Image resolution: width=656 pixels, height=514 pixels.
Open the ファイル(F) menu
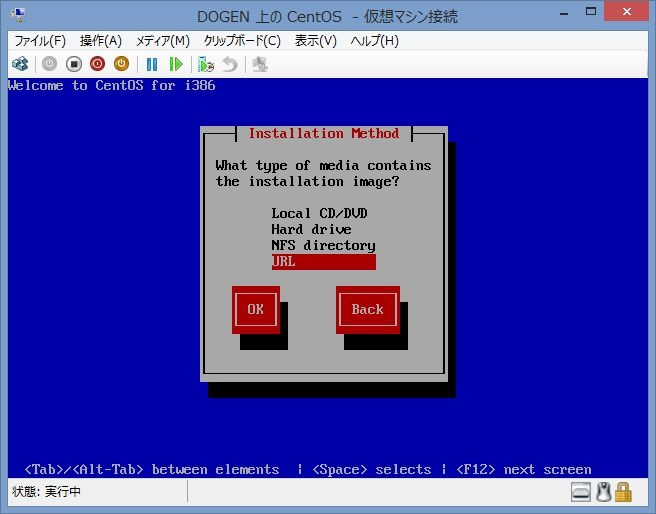tap(39, 41)
